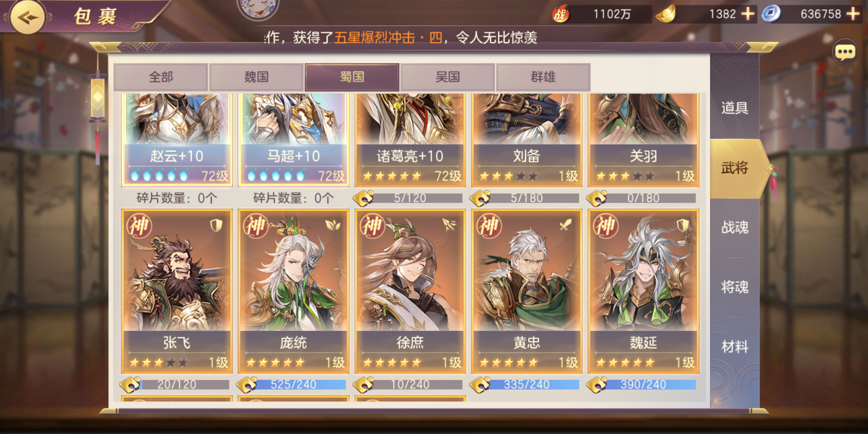868x434 pixels.
Task: Tap the golden back arrow icon
Action: tap(27, 17)
